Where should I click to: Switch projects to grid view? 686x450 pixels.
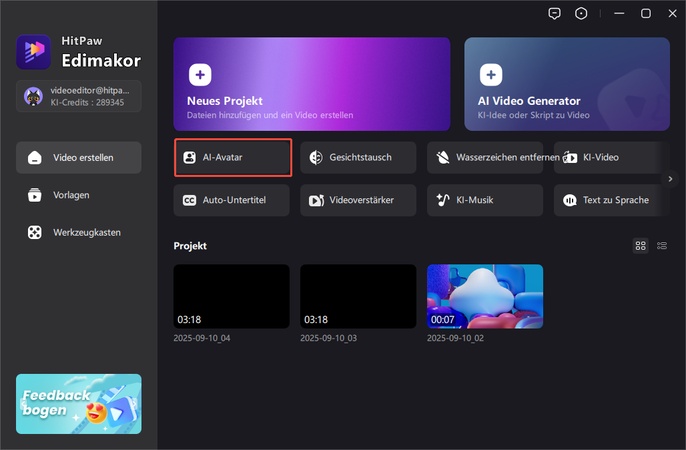(640, 246)
